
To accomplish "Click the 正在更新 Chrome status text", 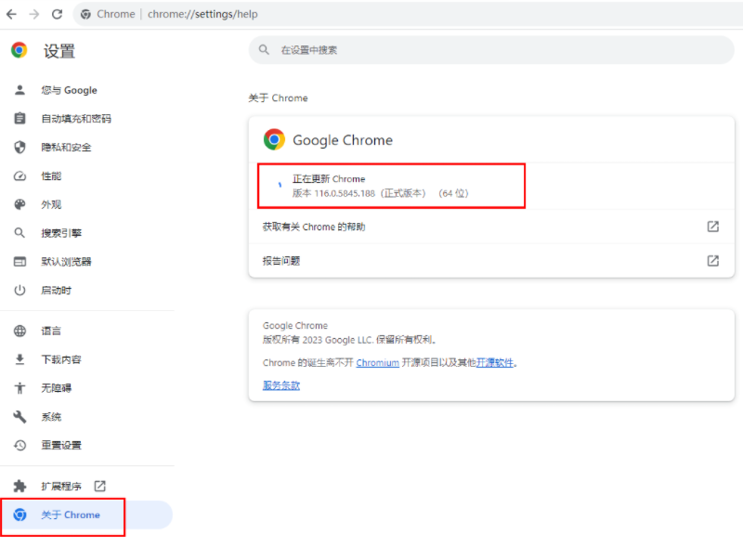I will click(329, 179).
